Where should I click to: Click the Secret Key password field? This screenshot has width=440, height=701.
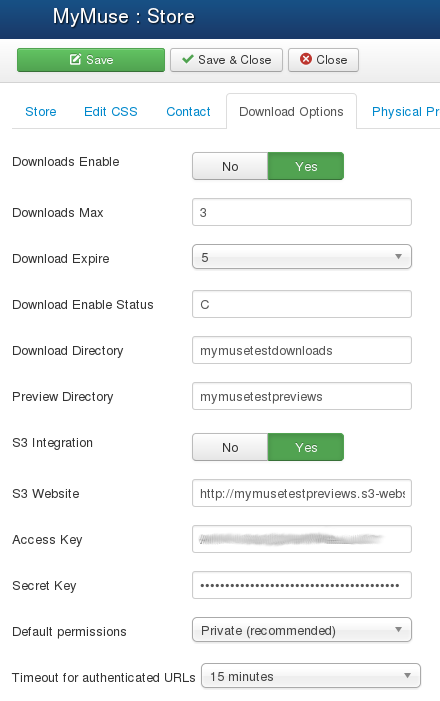(302, 585)
